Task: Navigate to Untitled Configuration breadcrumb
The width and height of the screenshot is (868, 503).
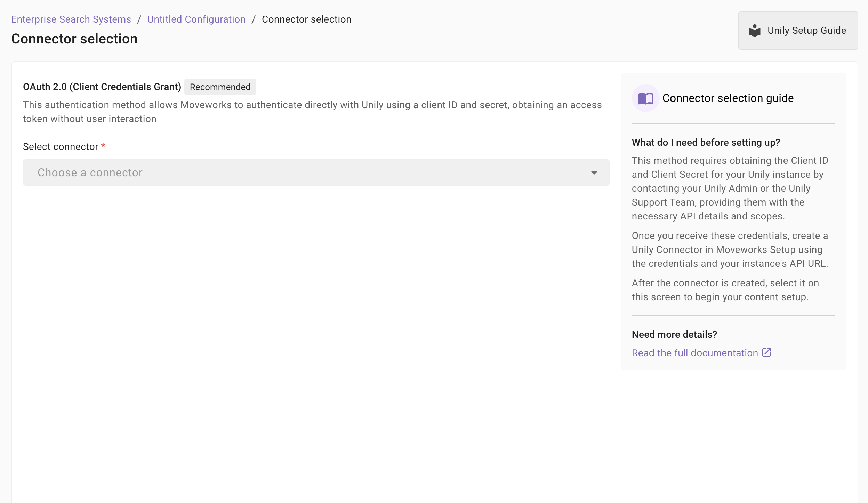Action: [x=196, y=19]
